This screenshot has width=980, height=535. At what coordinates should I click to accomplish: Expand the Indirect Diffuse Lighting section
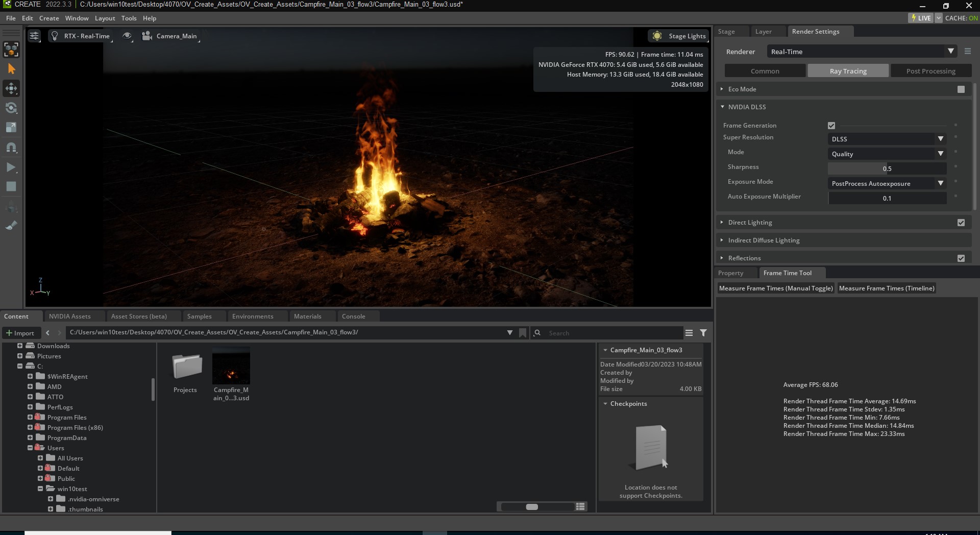(722, 240)
